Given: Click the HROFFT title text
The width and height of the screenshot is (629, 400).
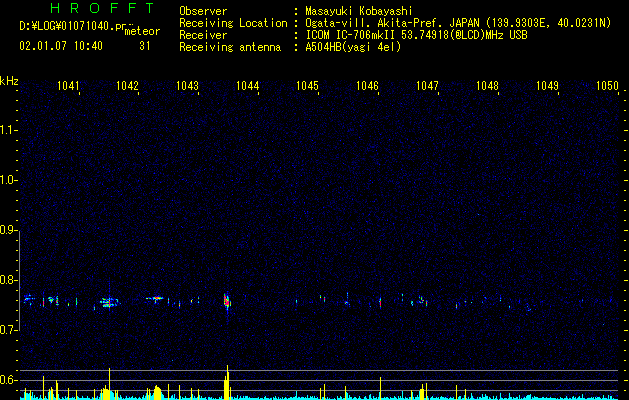Looking at the screenshot, I should [x=103, y=8].
